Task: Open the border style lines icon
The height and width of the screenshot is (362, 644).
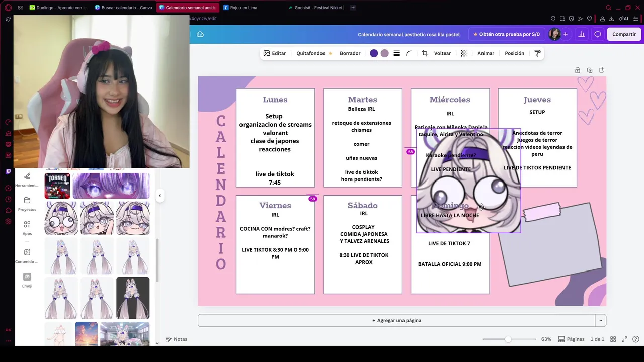Action: 396,53
